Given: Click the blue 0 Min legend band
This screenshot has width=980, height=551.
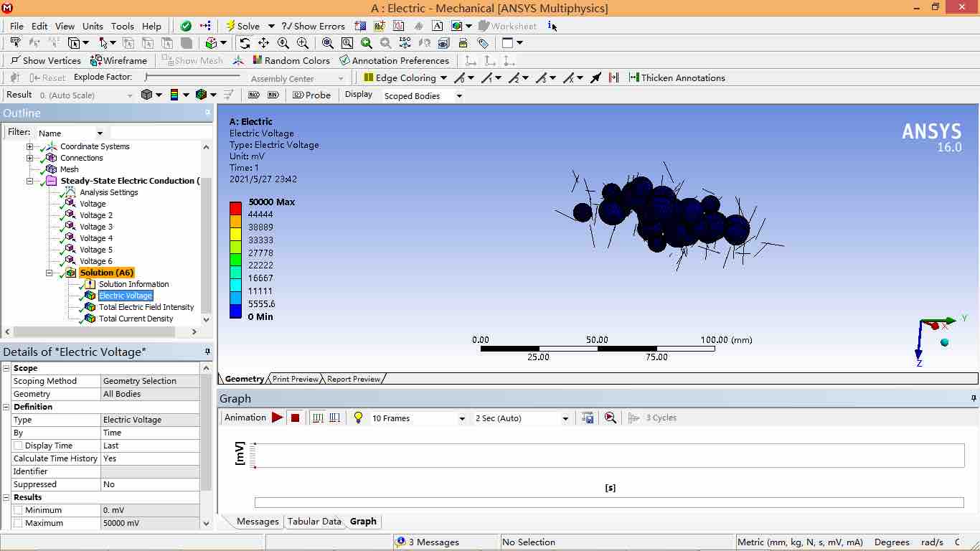Looking at the screenshot, I should click(235, 311).
